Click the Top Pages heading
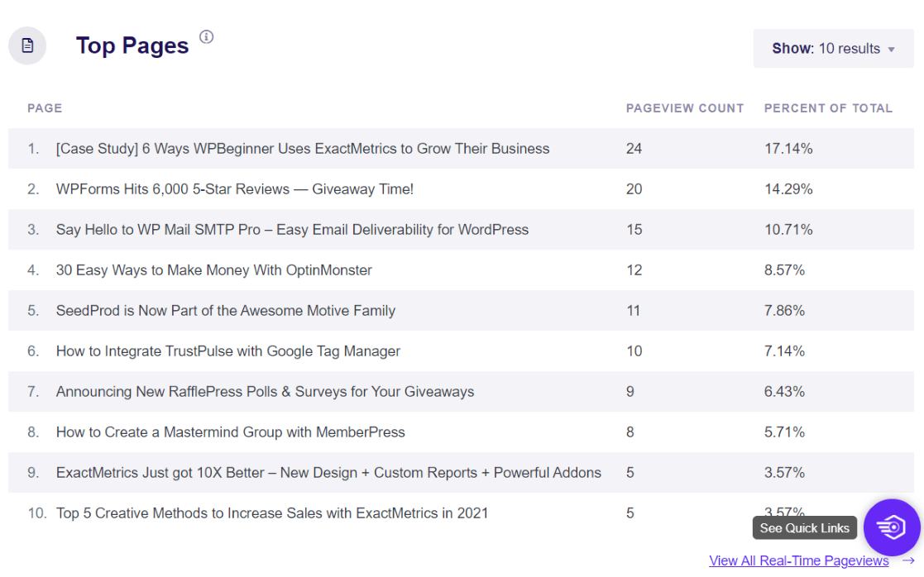 (x=132, y=46)
